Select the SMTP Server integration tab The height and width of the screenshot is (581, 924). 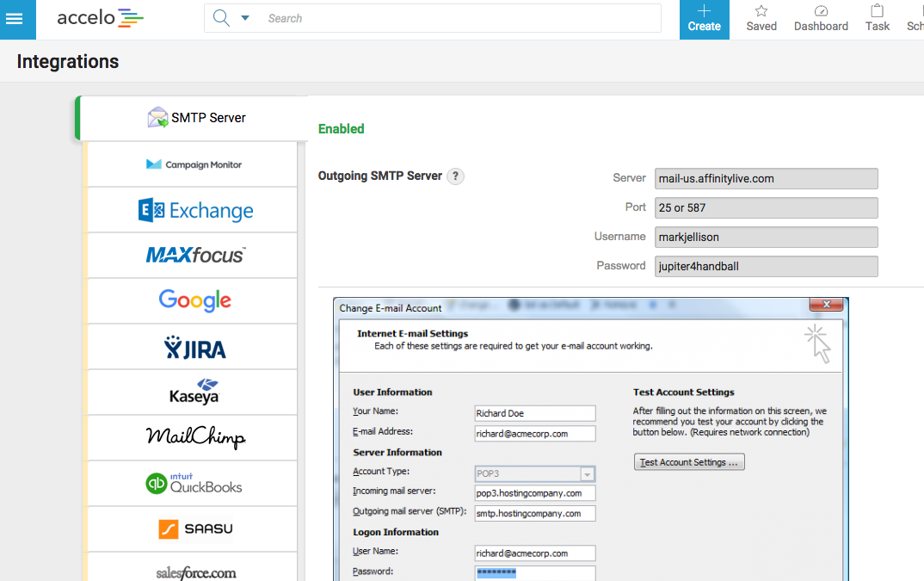tap(197, 118)
